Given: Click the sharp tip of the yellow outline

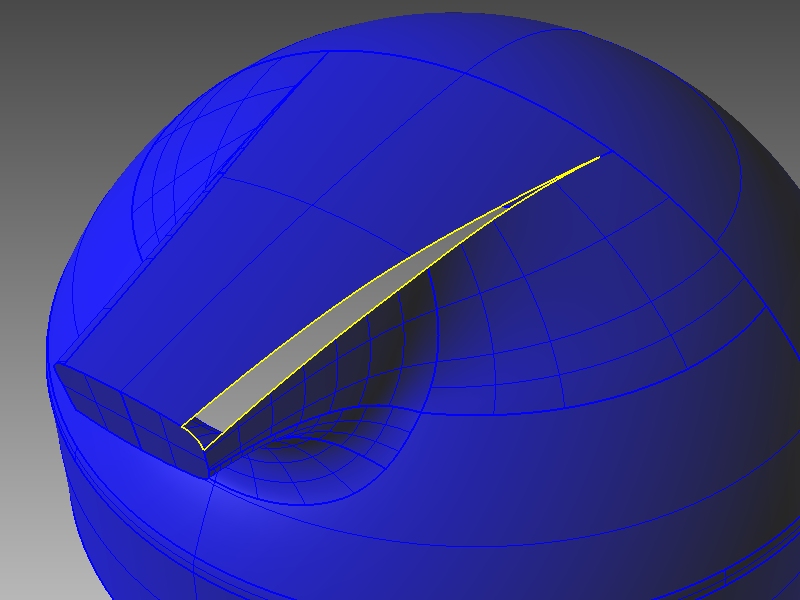Looking at the screenshot, I should tap(599, 156).
